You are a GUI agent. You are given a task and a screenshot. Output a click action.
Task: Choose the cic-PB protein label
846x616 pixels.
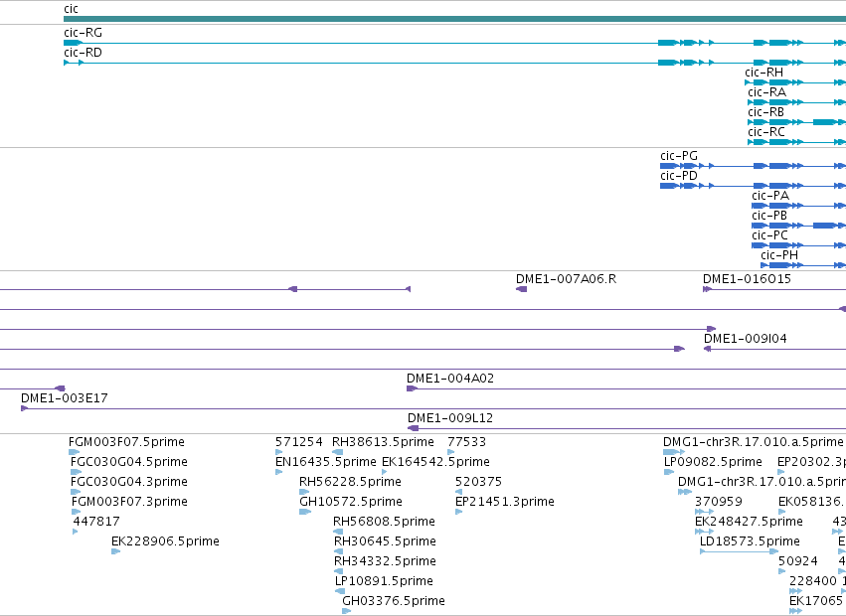769,217
